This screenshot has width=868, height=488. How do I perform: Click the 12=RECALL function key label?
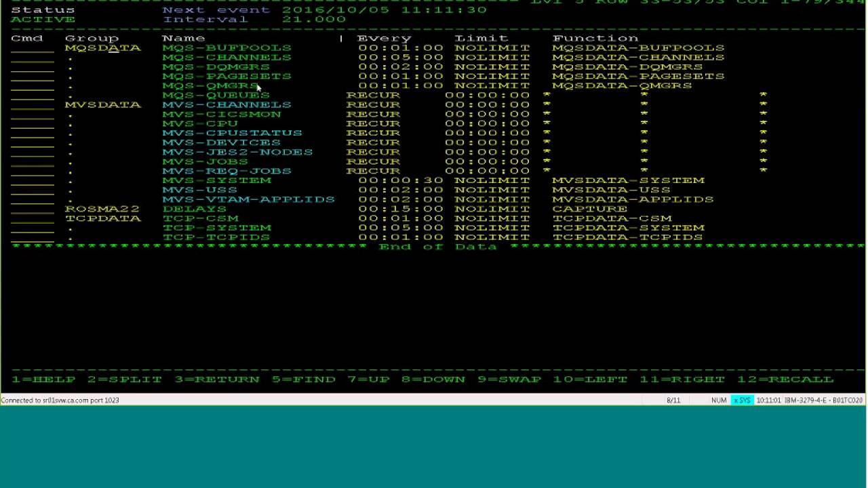(785, 380)
